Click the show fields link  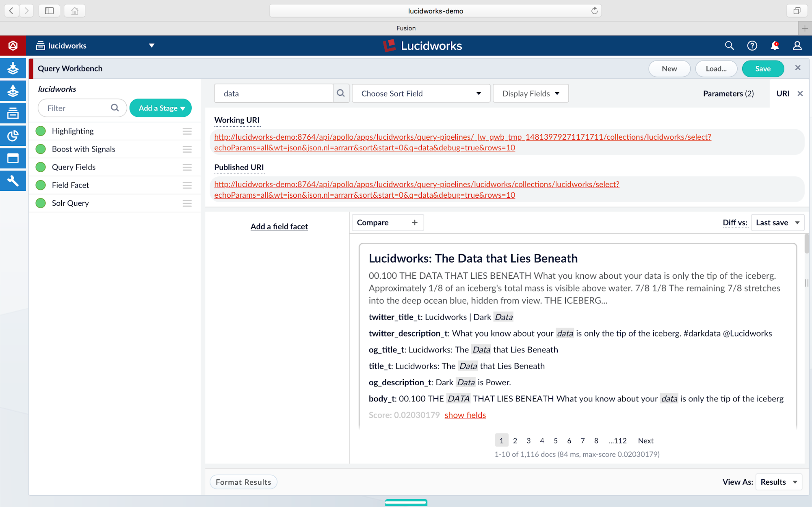tap(465, 415)
